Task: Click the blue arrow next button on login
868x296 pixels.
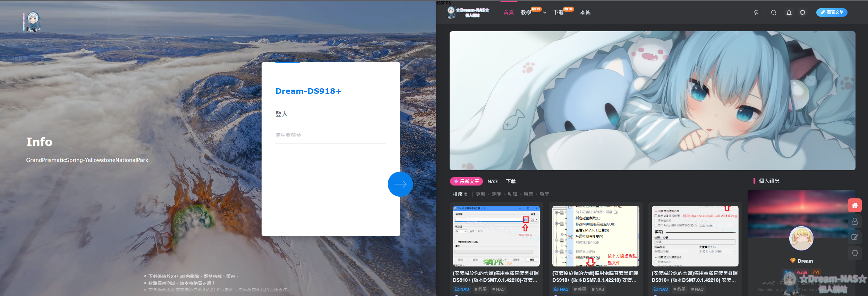Action: coord(400,184)
